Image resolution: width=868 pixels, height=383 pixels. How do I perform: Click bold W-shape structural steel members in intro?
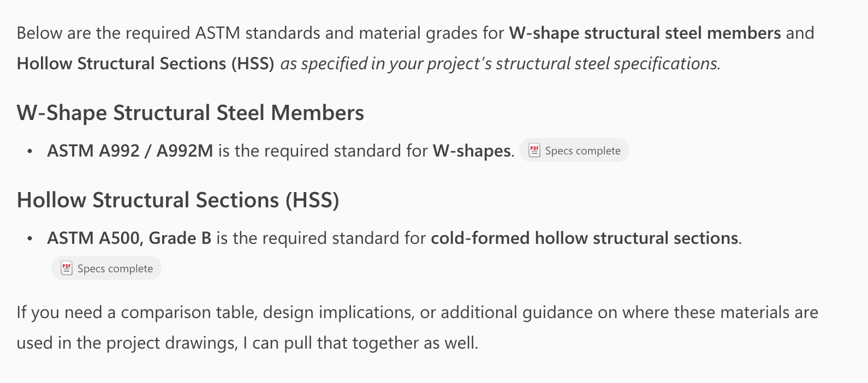644,33
